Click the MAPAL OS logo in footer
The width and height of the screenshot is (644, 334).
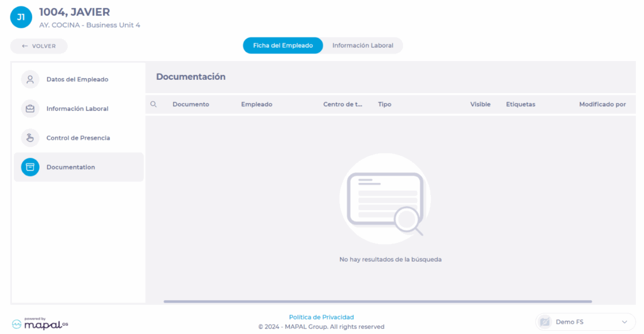[x=40, y=323]
